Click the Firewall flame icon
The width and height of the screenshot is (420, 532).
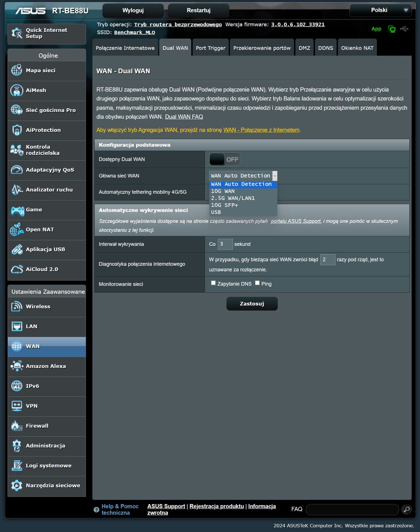click(x=17, y=426)
